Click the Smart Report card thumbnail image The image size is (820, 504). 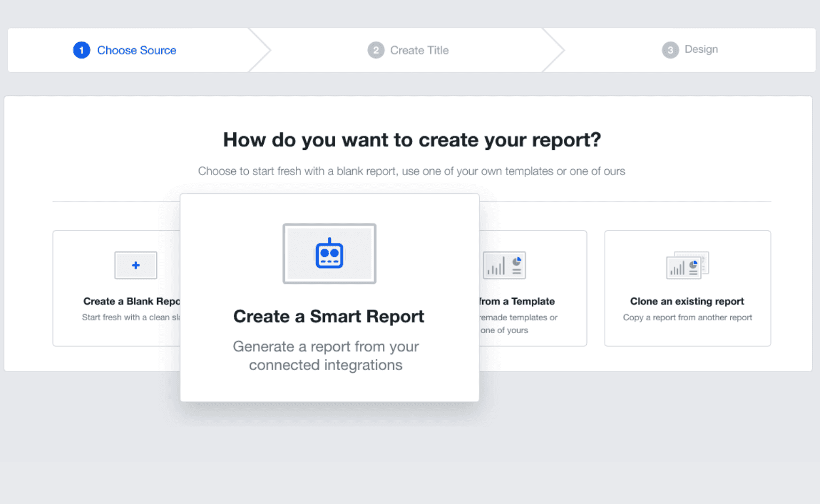pyautogui.click(x=329, y=254)
